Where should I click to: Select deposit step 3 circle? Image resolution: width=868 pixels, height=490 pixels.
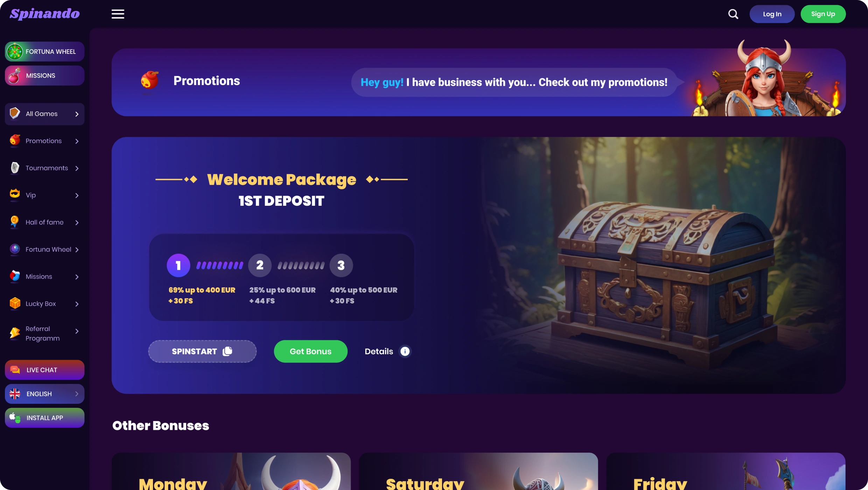341,265
